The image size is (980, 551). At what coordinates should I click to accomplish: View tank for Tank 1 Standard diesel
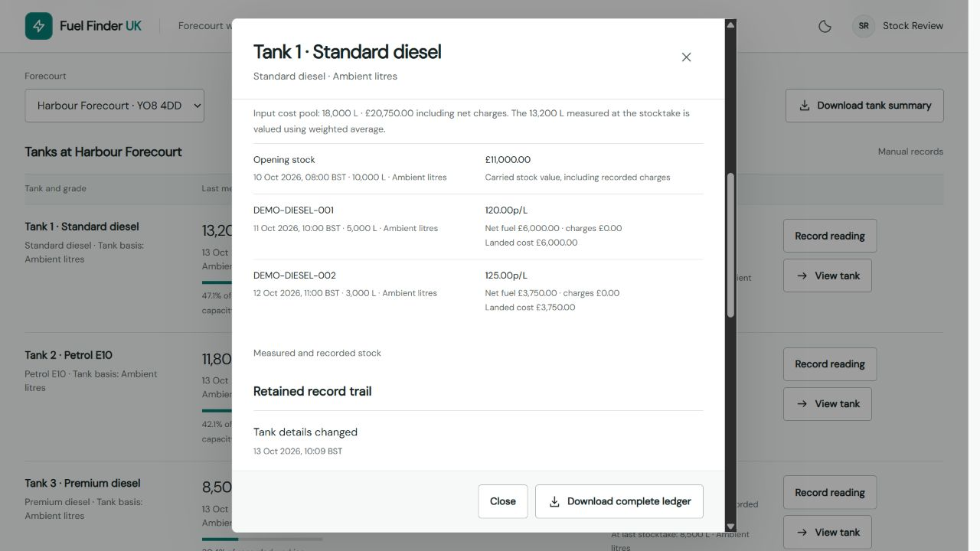click(x=828, y=275)
